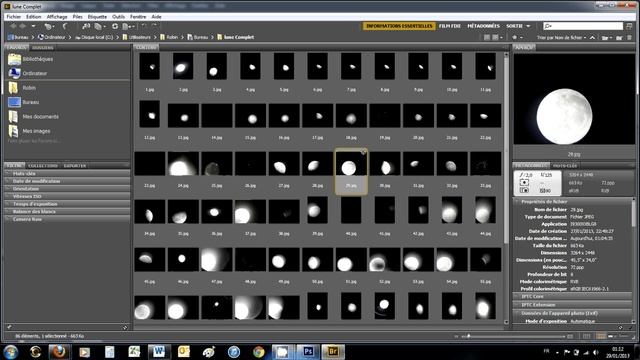
Task: Open the Outils menu
Action: [x=118, y=17]
